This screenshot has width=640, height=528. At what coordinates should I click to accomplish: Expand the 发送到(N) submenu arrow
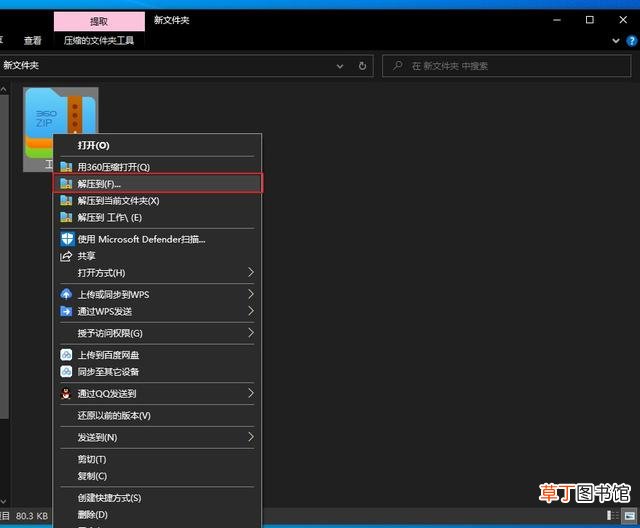point(251,437)
